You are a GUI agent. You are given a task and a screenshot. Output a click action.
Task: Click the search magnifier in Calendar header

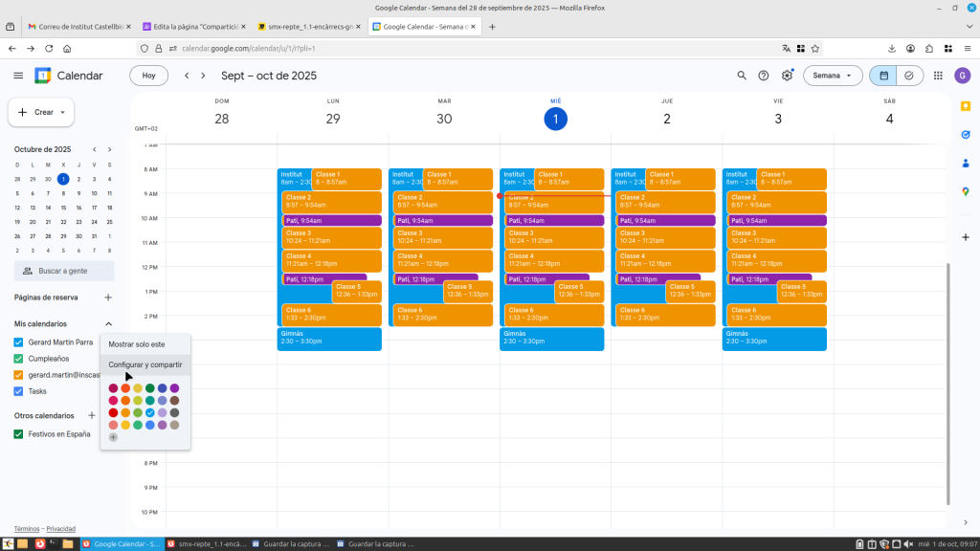coord(742,76)
